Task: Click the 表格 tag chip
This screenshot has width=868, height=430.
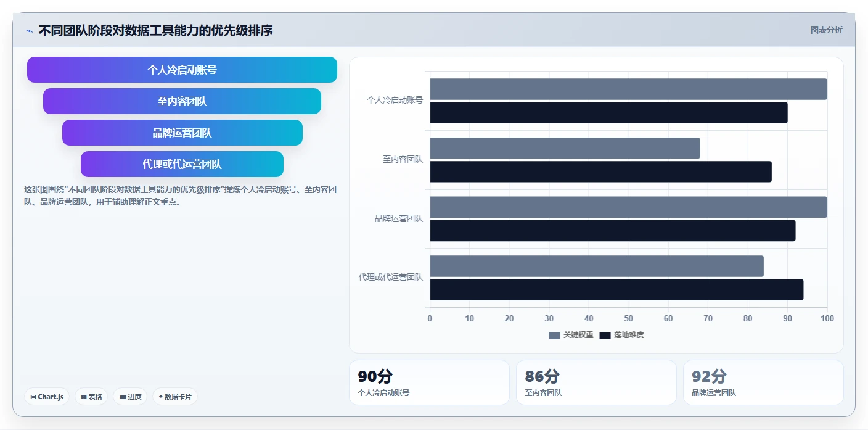Action: pyautogui.click(x=91, y=397)
